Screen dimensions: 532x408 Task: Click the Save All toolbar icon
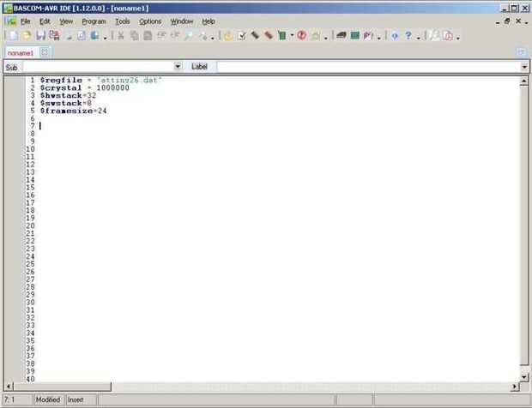[54, 36]
